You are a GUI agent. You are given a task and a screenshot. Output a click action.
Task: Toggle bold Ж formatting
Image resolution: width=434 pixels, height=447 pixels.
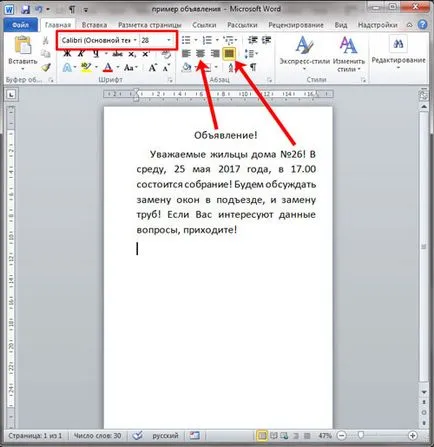tap(67, 54)
